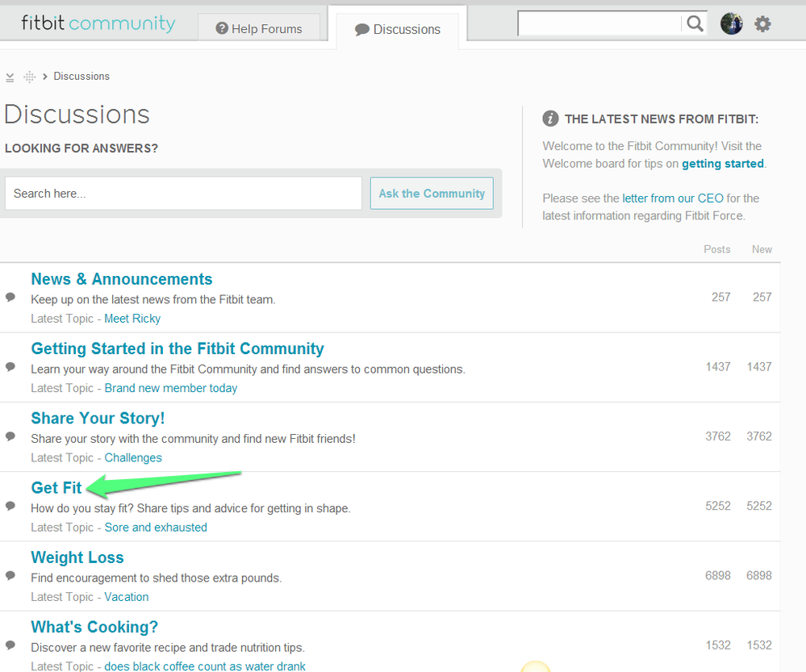Image resolution: width=806 pixels, height=672 pixels.
Task: Open the 'letter from our CEO' link
Action: tap(673, 198)
